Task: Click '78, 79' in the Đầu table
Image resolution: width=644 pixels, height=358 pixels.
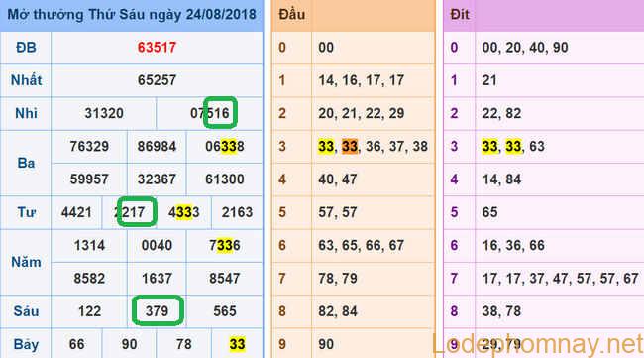Action: click(338, 279)
